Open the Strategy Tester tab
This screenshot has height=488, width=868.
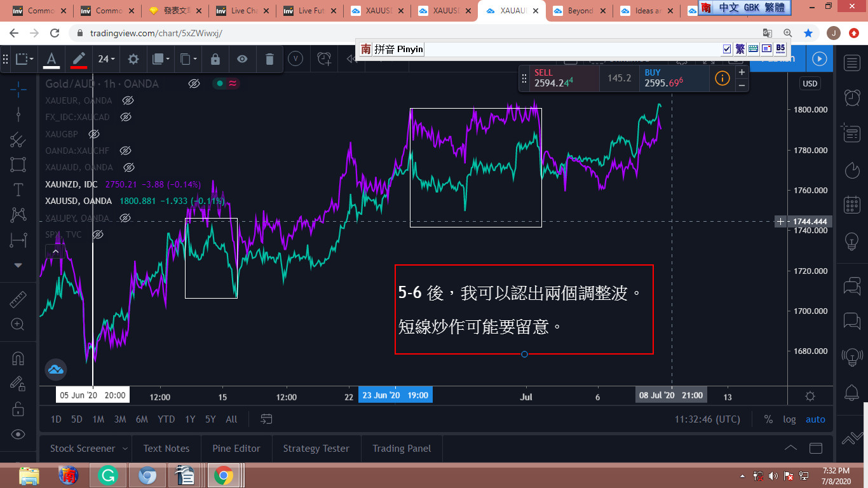coord(316,449)
